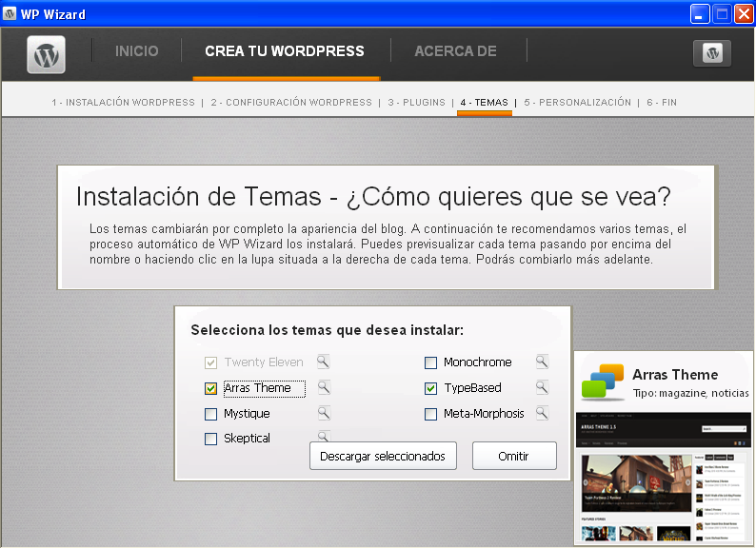Screen dimensions: 756x548
Task: Click 'Tipo: magazine, noticias' text
Action: [691, 393]
